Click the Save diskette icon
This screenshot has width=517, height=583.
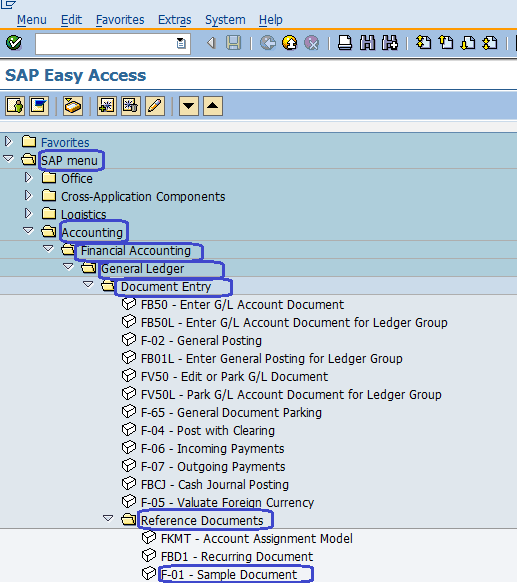(234, 43)
